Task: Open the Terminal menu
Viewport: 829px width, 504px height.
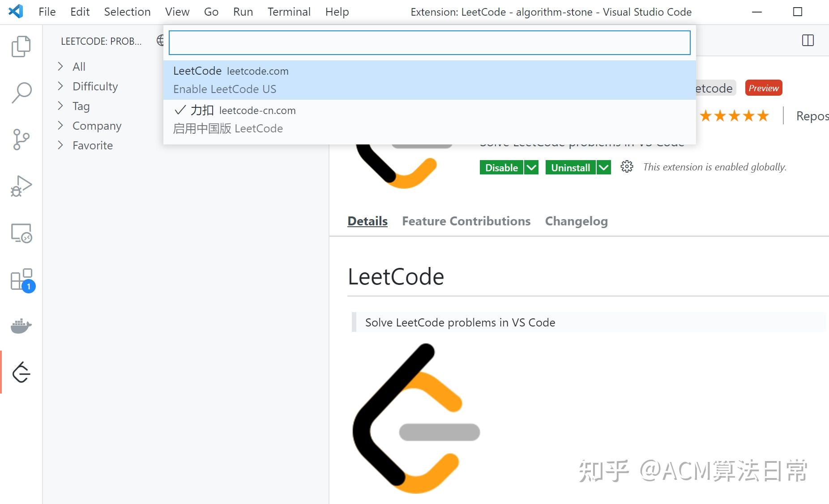Action: pyautogui.click(x=289, y=12)
